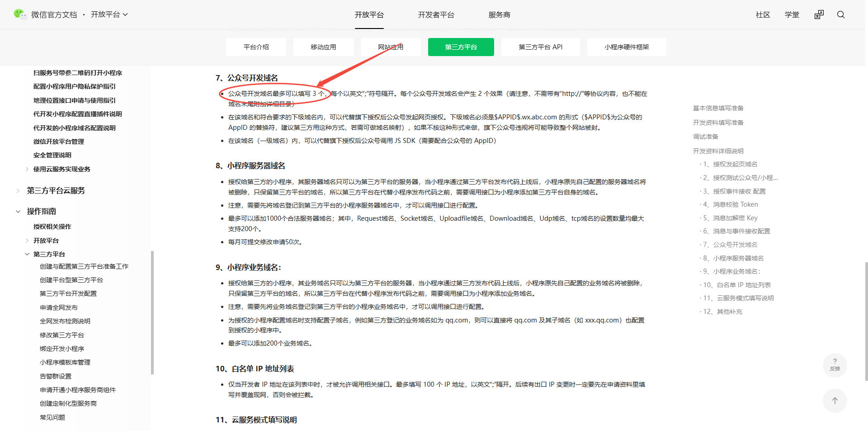Open the search magnifier icon
Image resolution: width=868 pixels, height=431 pixels.
pos(841,14)
